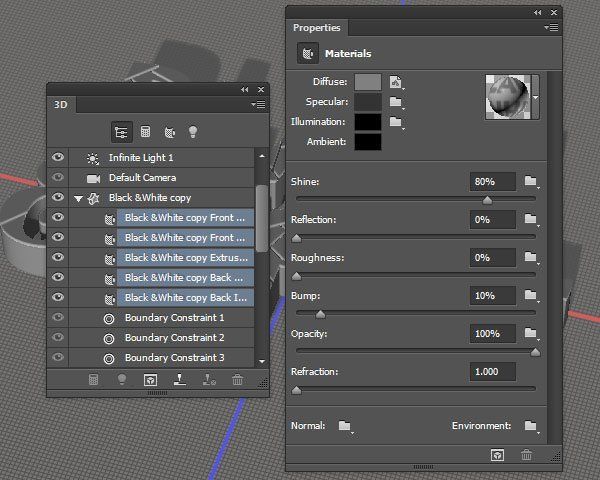This screenshot has width=600, height=480.
Task: Hide Infinite Light 1 visibility eye
Action: click(58, 157)
